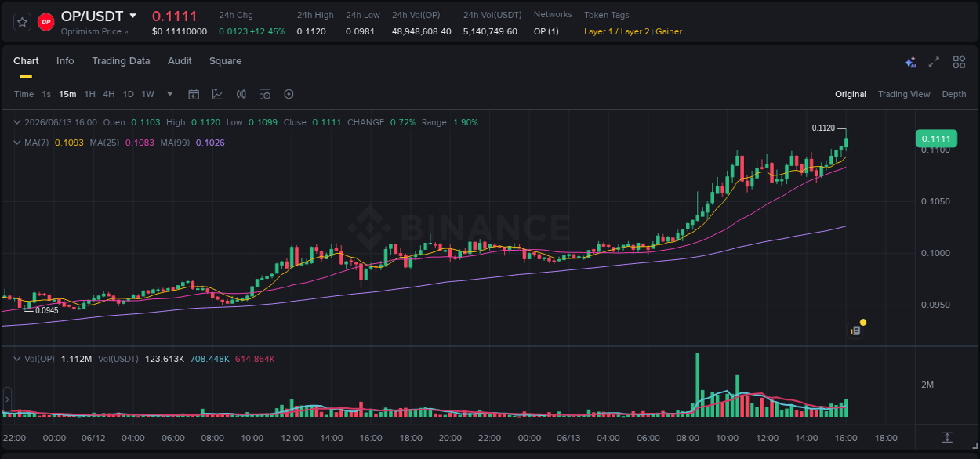
Task: Select the 4H interval
Action: coord(109,94)
